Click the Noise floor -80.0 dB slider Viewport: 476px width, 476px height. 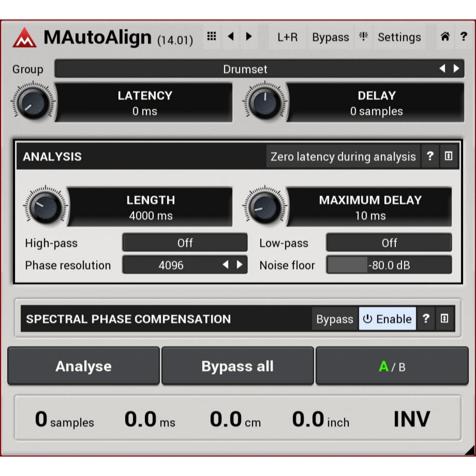click(x=389, y=265)
